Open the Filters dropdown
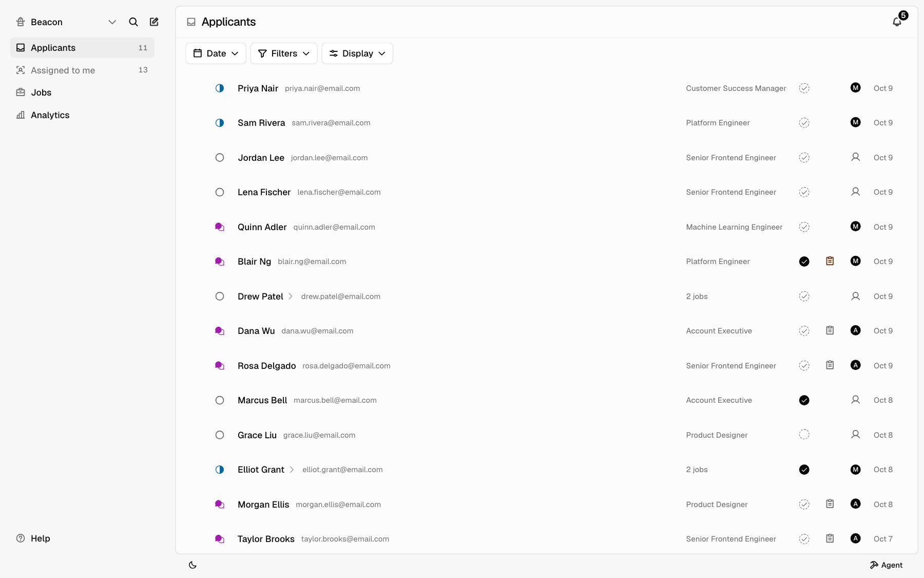Image resolution: width=924 pixels, height=578 pixels. 284,53
